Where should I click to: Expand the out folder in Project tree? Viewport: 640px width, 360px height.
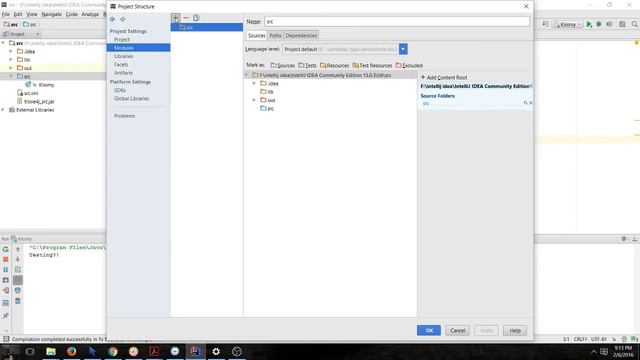(x=11, y=68)
